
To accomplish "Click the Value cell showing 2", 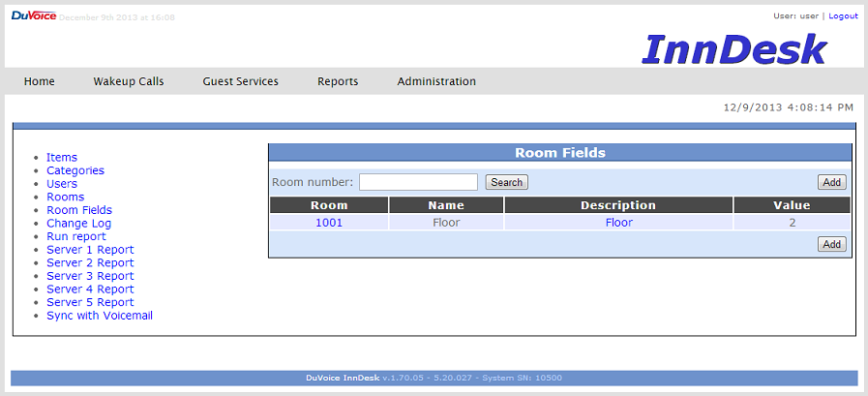I will [792, 223].
